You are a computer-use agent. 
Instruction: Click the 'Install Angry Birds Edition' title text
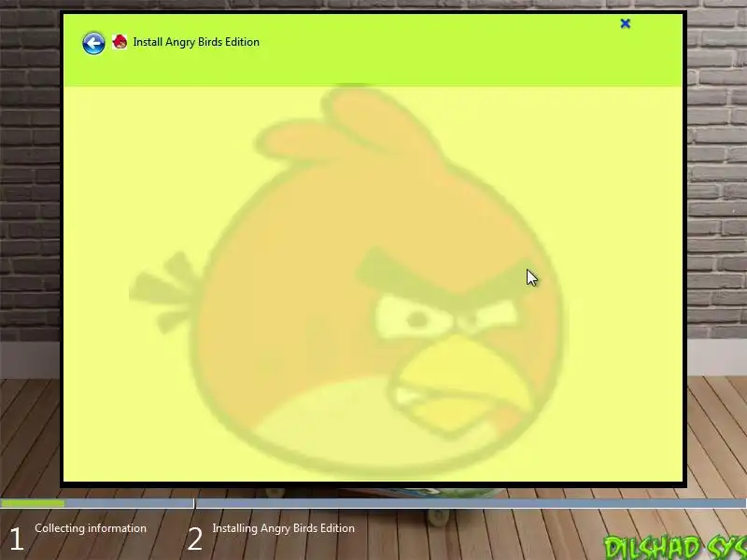[196, 42]
